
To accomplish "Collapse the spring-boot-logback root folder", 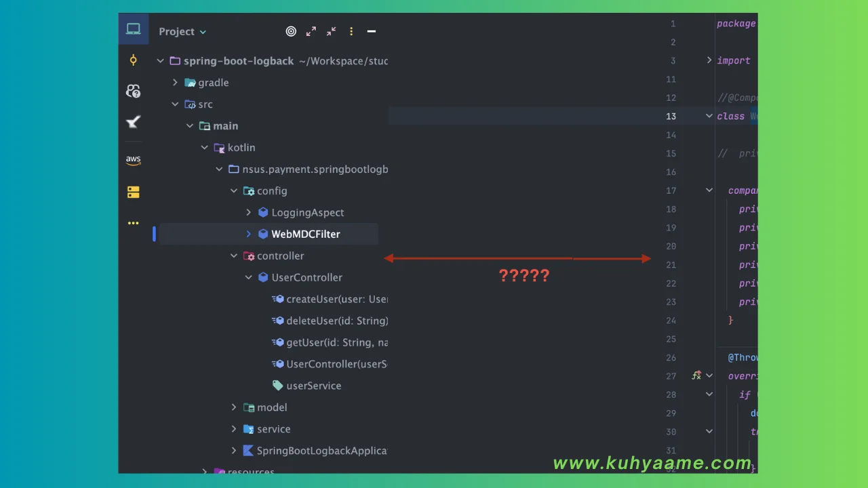I will (161, 61).
